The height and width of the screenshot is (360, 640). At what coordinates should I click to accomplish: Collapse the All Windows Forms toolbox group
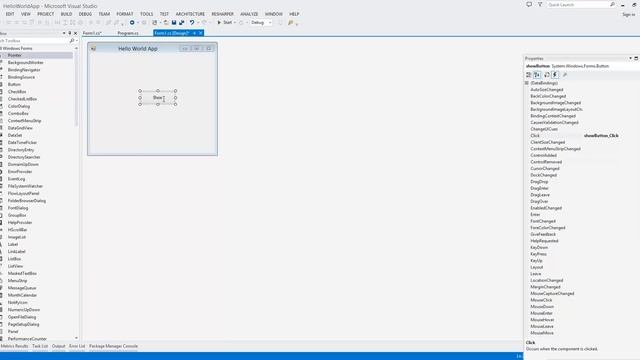pos(17,48)
